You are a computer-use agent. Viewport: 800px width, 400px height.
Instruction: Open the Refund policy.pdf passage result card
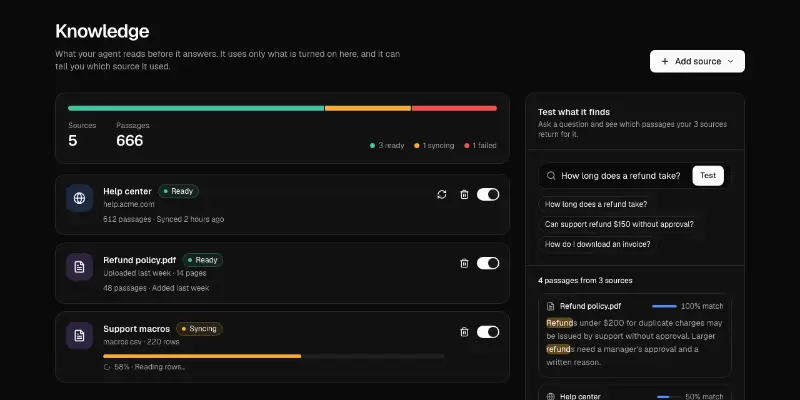pyautogui.click(x=635, y=335)
